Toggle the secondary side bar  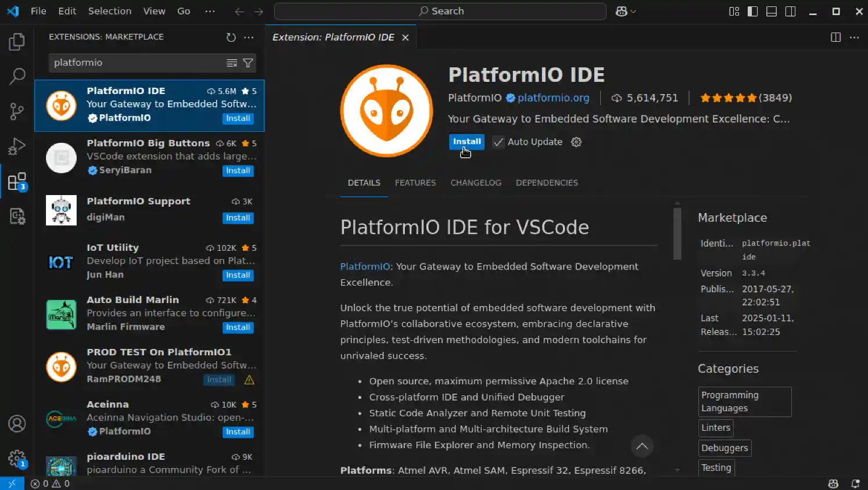pyautogui.click(x=791, y=11)
